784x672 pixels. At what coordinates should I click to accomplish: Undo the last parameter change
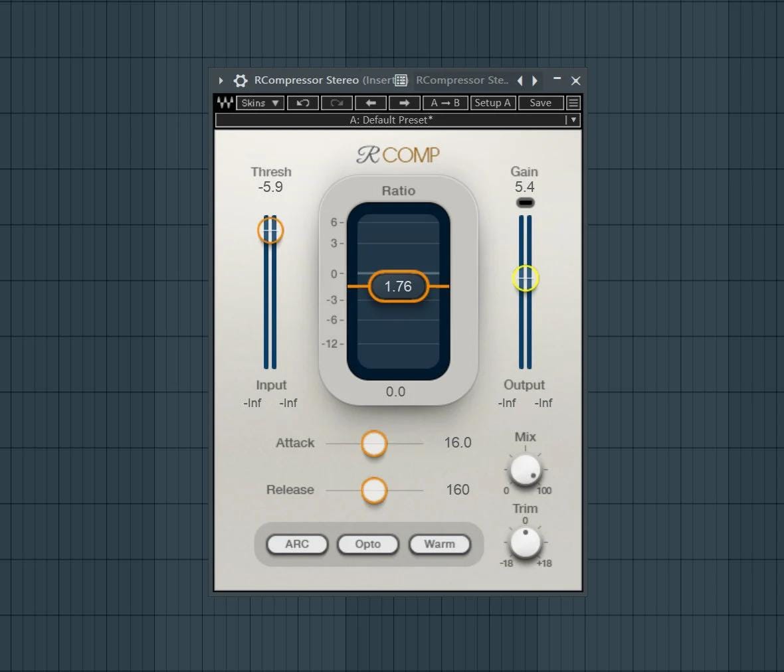pyautogui.click(x=302, y=103)
